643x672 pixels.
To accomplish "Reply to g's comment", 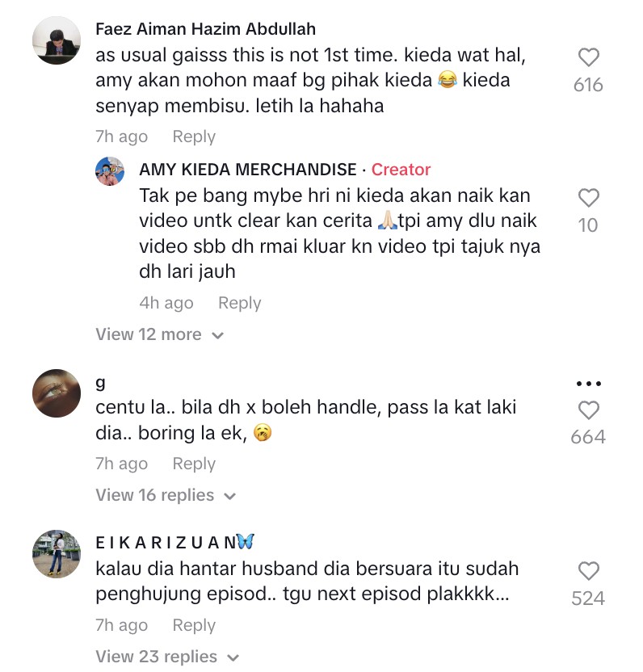I will click(194, 464).
